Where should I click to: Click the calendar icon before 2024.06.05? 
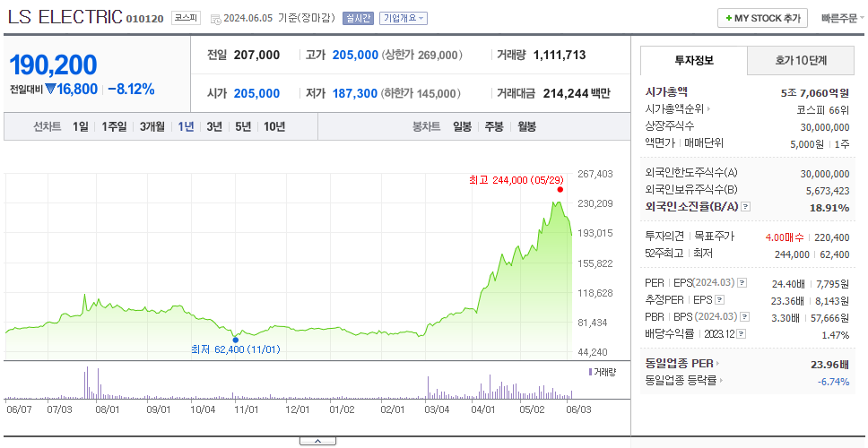(216, 19)
